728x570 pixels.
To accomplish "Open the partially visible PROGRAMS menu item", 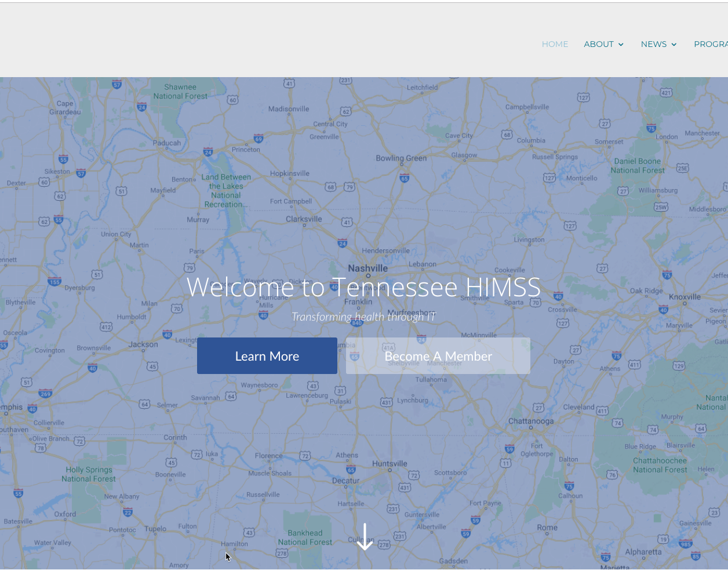I will 711,44.
